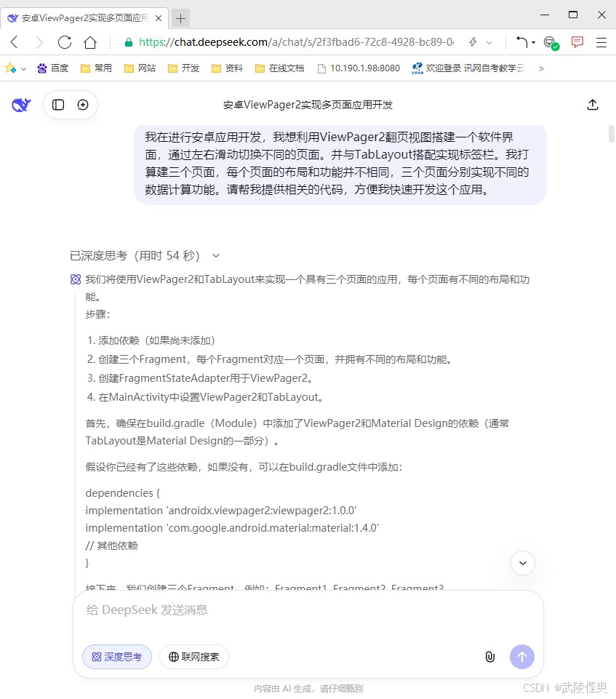
Task: Expand the bookmark star dropdown arrow
Action: click(23, 68)
